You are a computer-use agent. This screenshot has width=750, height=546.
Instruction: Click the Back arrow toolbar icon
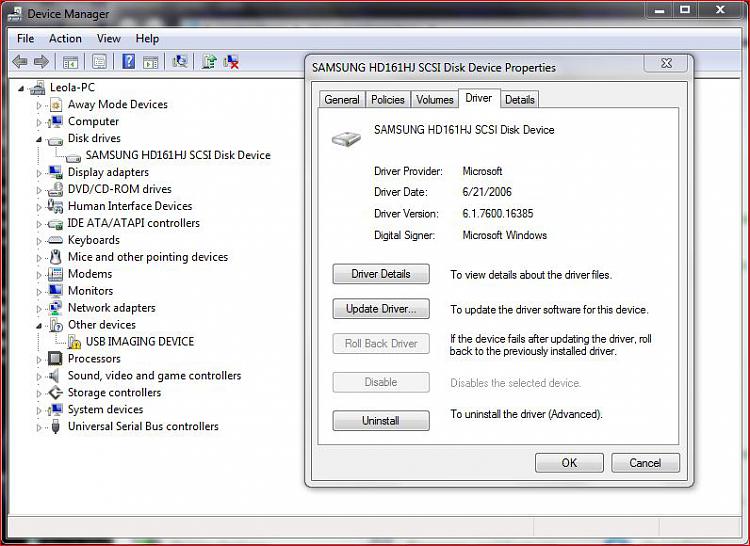(x=20, y=62)
